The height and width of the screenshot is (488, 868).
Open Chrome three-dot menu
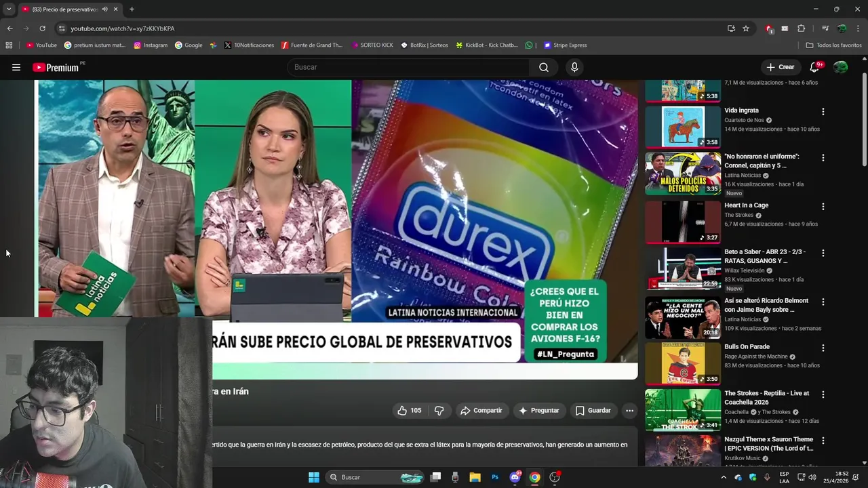[x=859, y=28]
